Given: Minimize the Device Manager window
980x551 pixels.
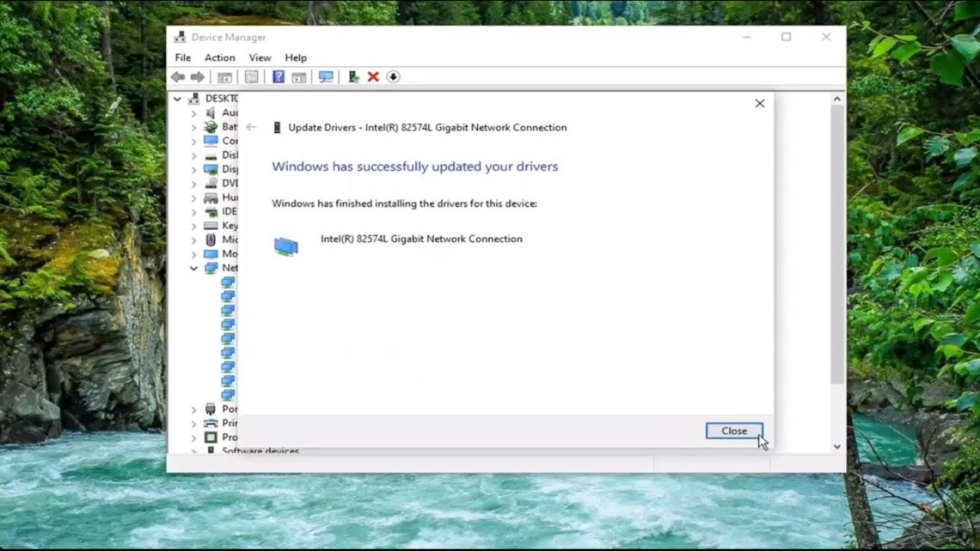Looking at the screenshot, I should (x=747, y=37).
